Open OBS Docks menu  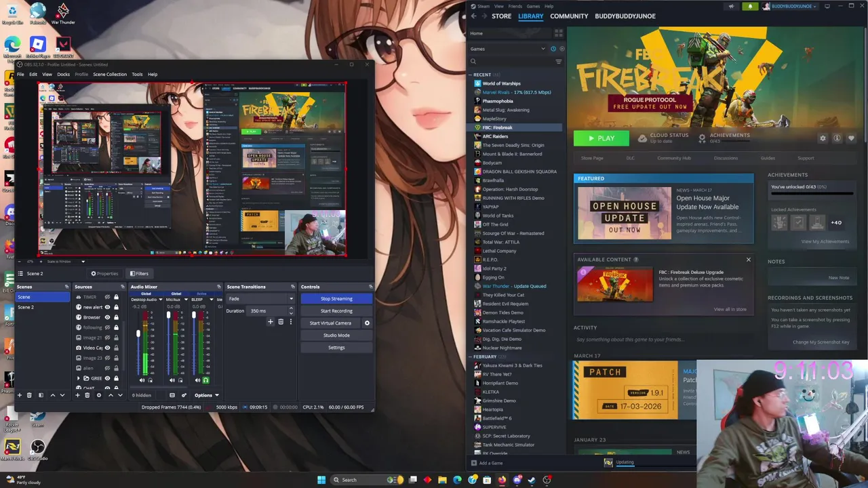coord(63,75)
